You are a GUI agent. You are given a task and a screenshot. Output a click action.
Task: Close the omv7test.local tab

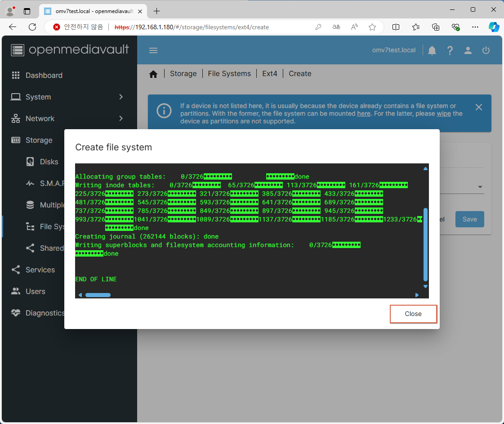(x=140, y=11)
